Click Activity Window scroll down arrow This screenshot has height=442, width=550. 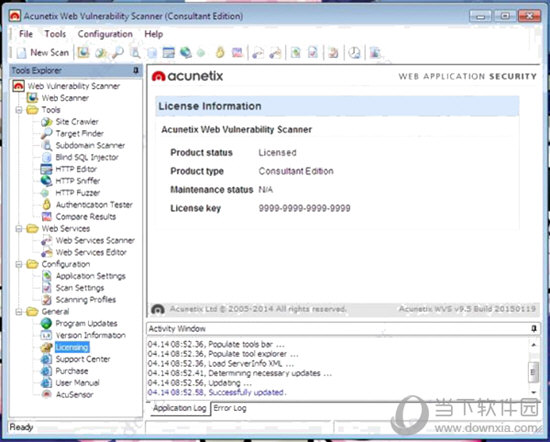[x=534, y=392]
